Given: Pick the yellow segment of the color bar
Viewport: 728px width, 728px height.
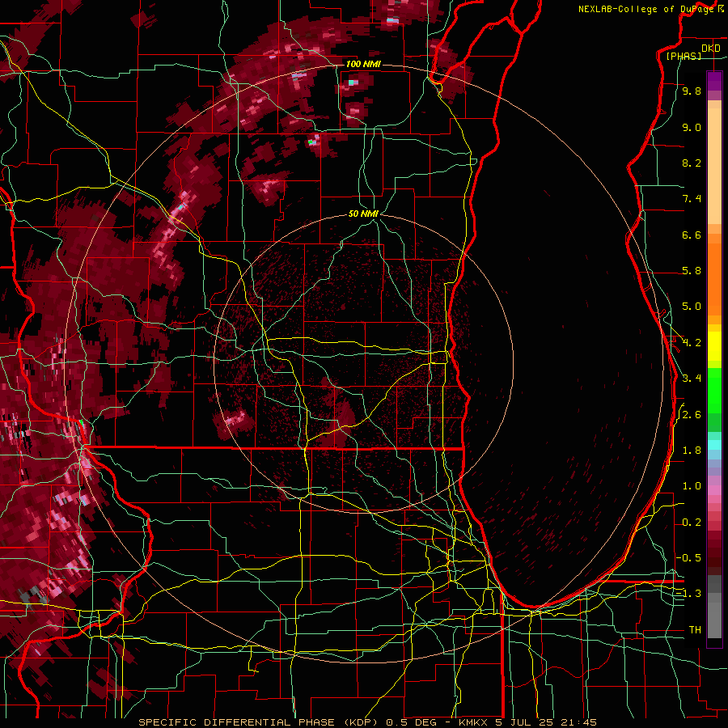Looking at the screenshot, I should (x=714, y=346).
